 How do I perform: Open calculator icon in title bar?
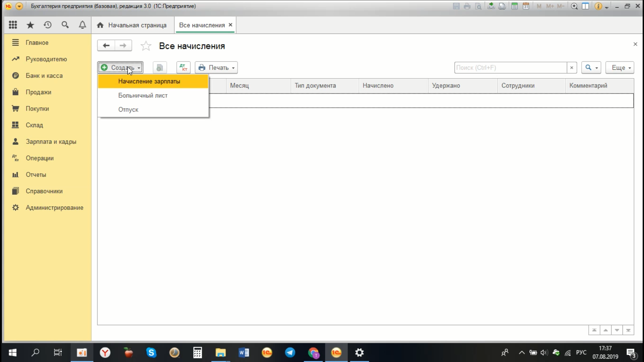pos(514,6)
